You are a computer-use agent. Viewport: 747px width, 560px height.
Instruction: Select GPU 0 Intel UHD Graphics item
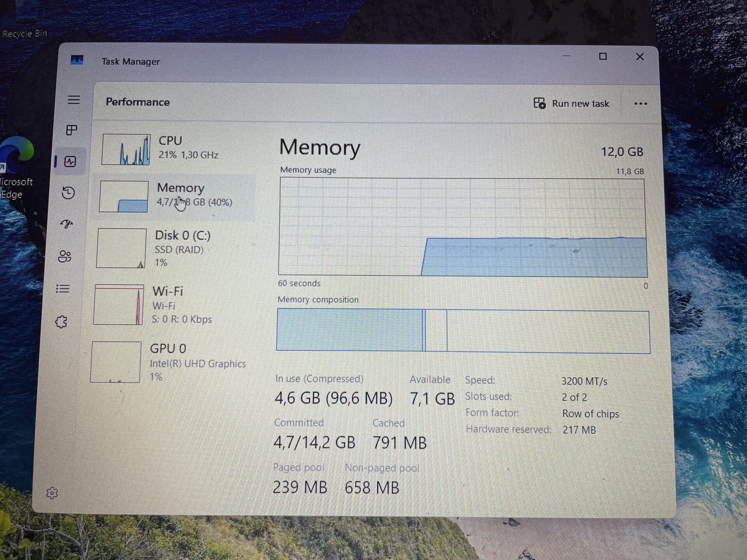pyautogui.click(x=167, y=362)
